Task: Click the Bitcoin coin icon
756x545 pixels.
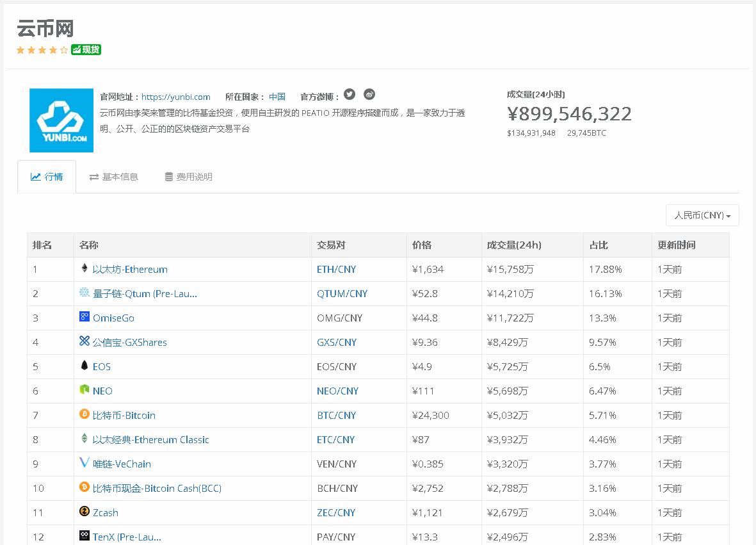Action: click(84, 415)
